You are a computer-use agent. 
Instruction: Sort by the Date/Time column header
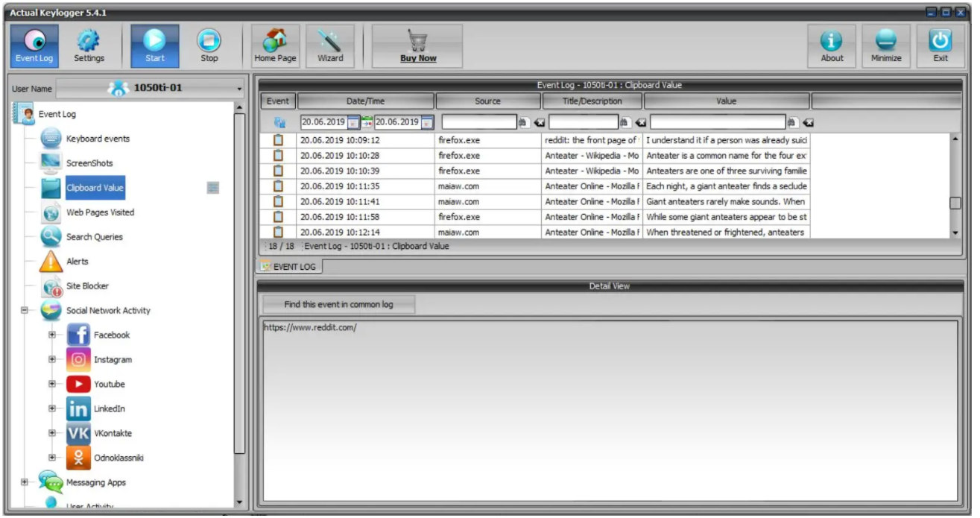point(366,101)
